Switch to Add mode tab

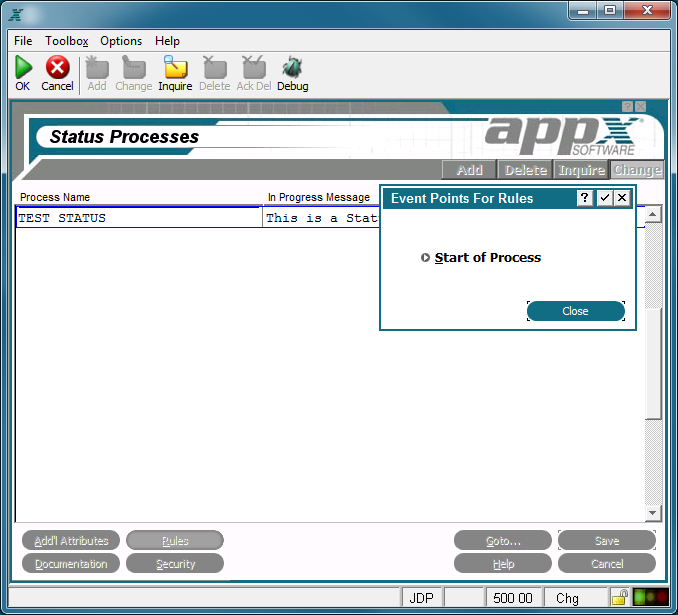pyautogui.click(x=469, y=170)
